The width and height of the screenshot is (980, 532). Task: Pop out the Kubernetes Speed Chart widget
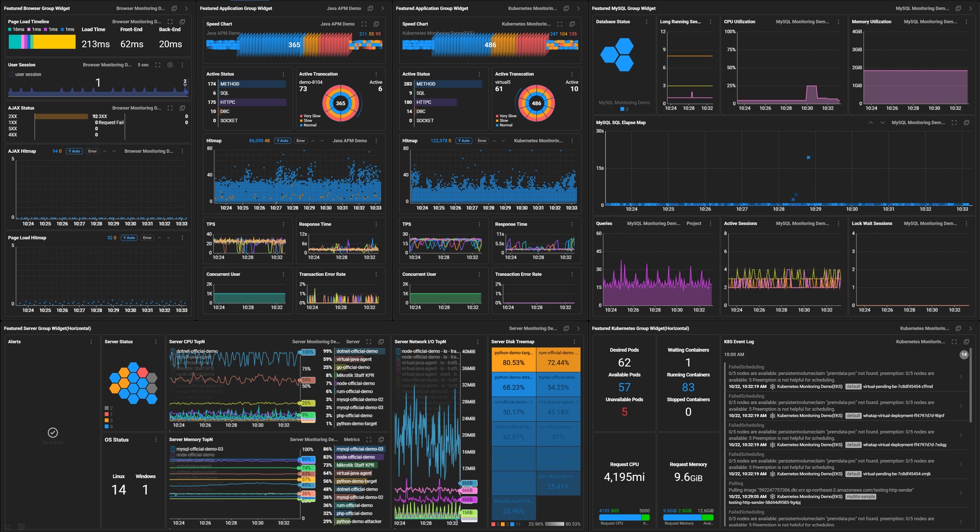(x=572, y=24)
